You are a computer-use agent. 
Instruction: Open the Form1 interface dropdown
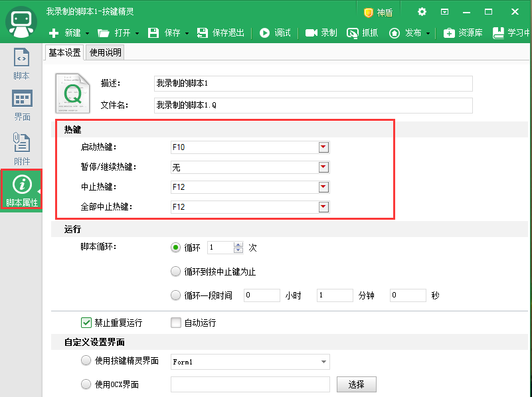coord(323,362)
